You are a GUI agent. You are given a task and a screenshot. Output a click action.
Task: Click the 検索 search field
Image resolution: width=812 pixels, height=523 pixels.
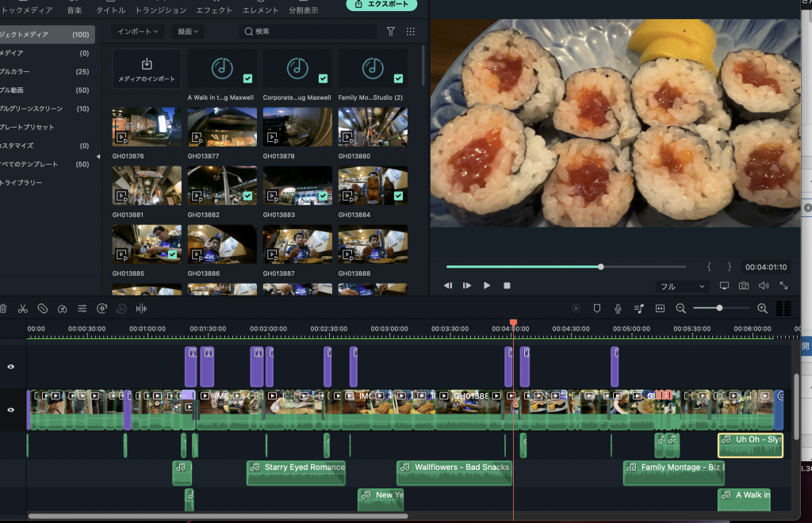point(308,32)
